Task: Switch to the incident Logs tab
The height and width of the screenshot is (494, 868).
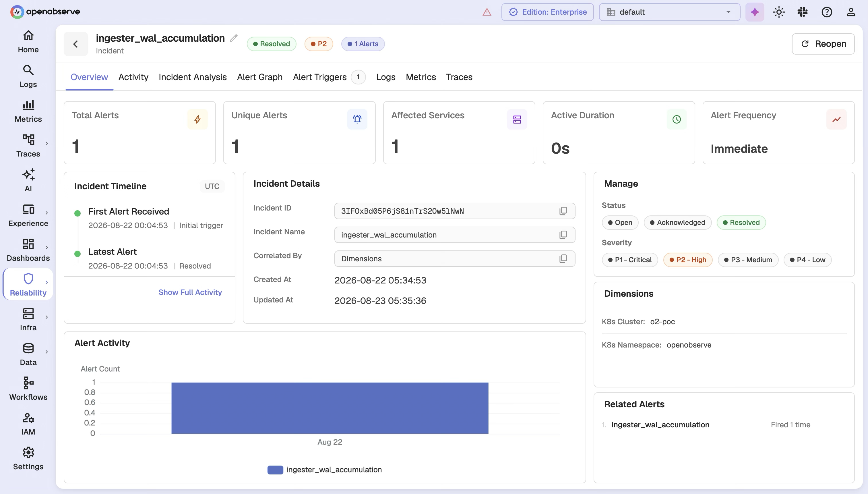Action: click(x=385, y=77)
